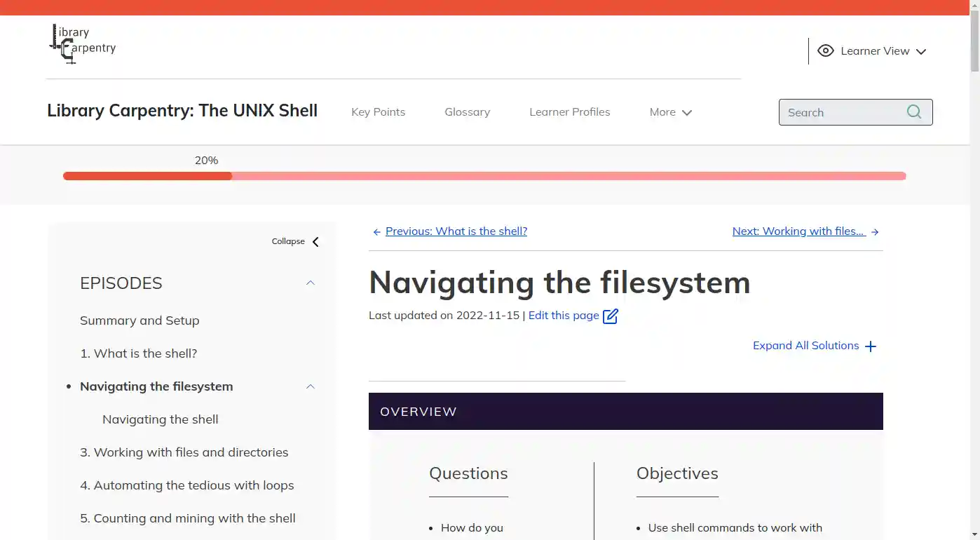Open the Learner Profiles page
Image resolution: width=980 pixels, height=540 pixels.
(x=569, y=112)
